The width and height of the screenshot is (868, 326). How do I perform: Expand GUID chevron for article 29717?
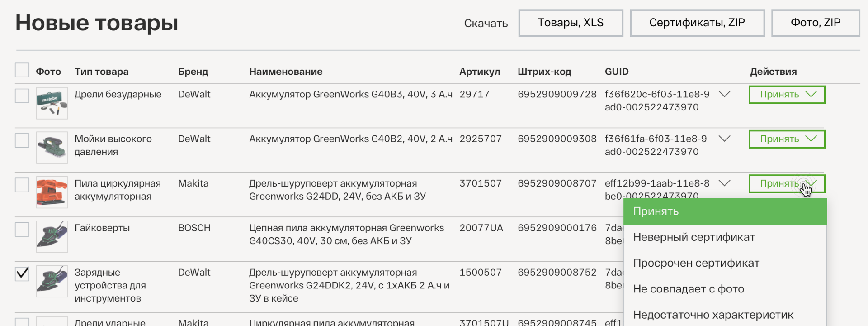click(x=725, y=94)
